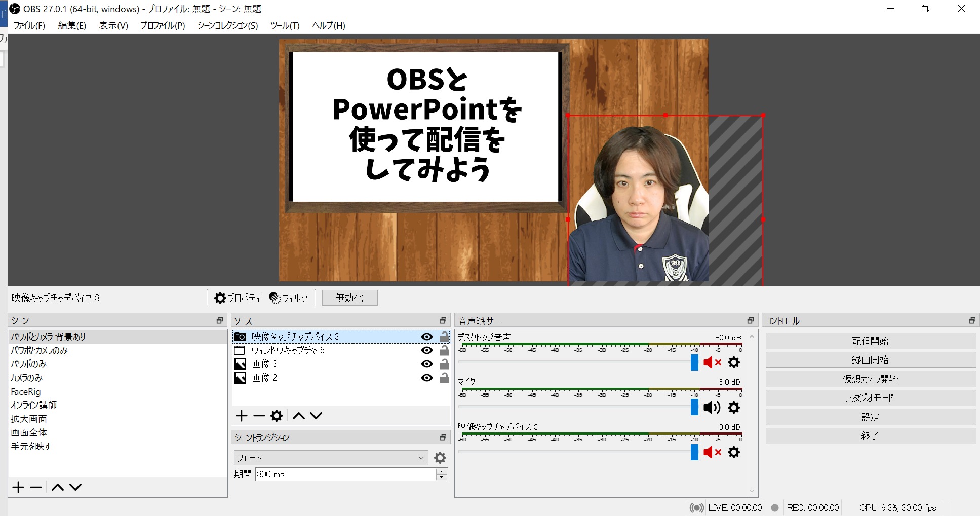Undock the シーン panel

[x=220, y=320]
